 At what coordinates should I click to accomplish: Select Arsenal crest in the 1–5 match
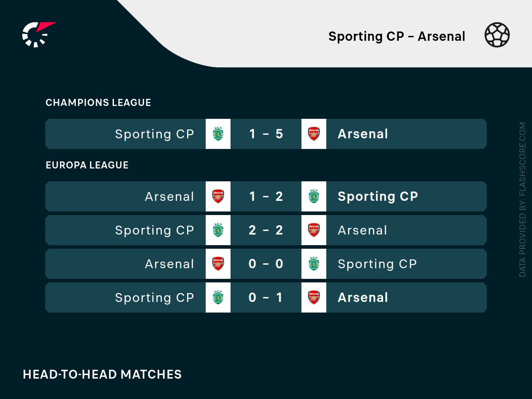point(314,134)
